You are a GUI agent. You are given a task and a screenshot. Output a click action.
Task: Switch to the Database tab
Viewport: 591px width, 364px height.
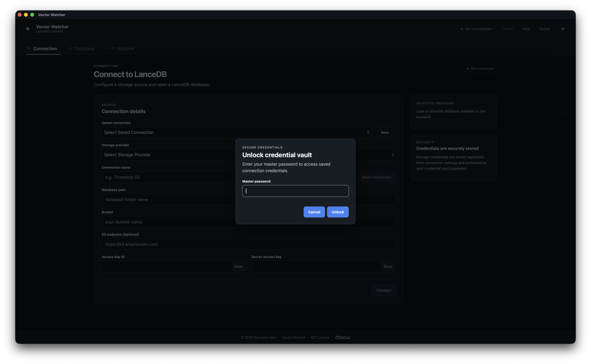click(82, 49)
